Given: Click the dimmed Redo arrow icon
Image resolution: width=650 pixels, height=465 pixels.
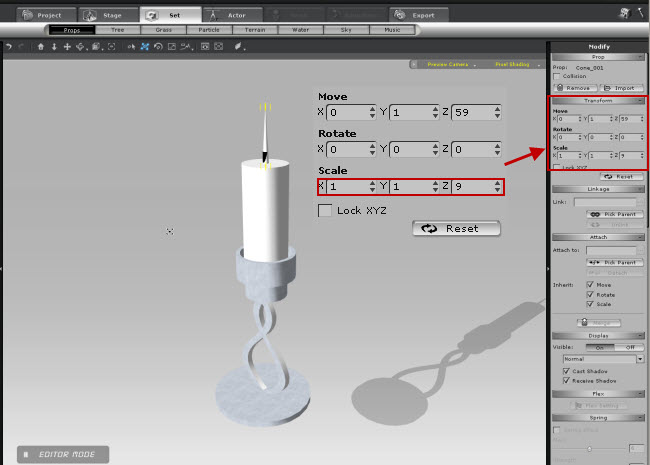Looking at the screenshot, I should (x=21, y=47).
